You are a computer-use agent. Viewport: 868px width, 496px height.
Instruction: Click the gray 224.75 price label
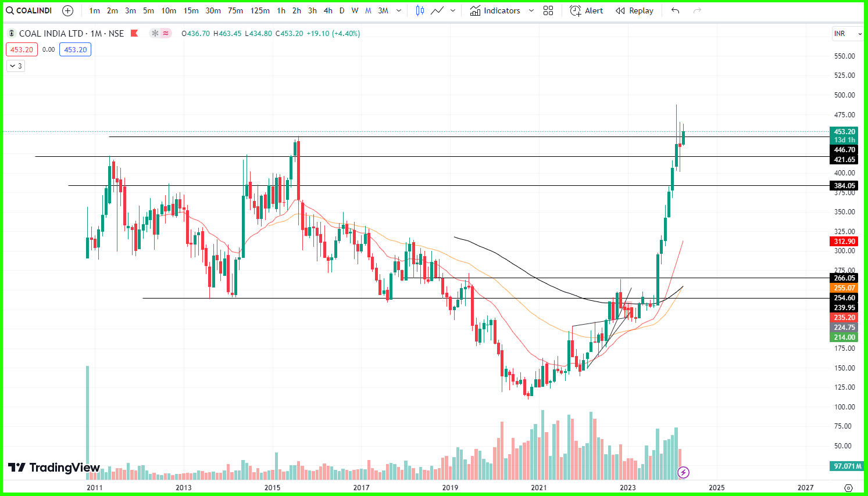844,328
